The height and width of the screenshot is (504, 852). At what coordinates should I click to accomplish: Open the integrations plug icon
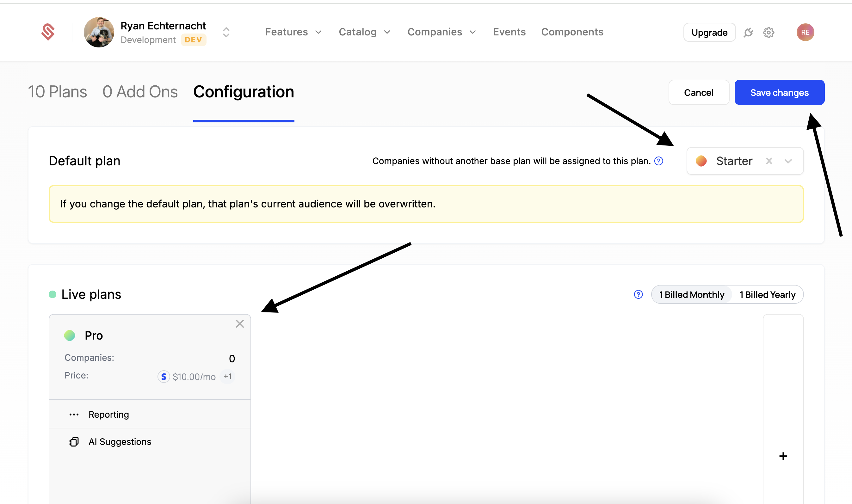click(x=749, y=32)
